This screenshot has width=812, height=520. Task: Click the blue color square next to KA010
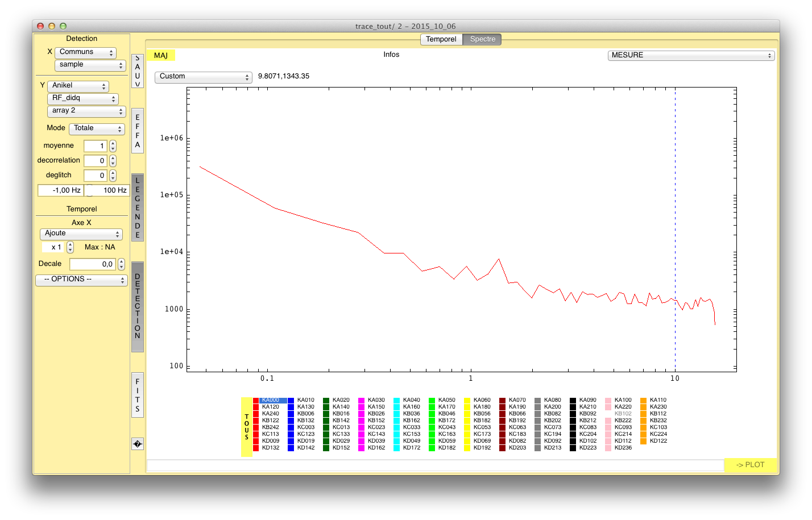291,400
